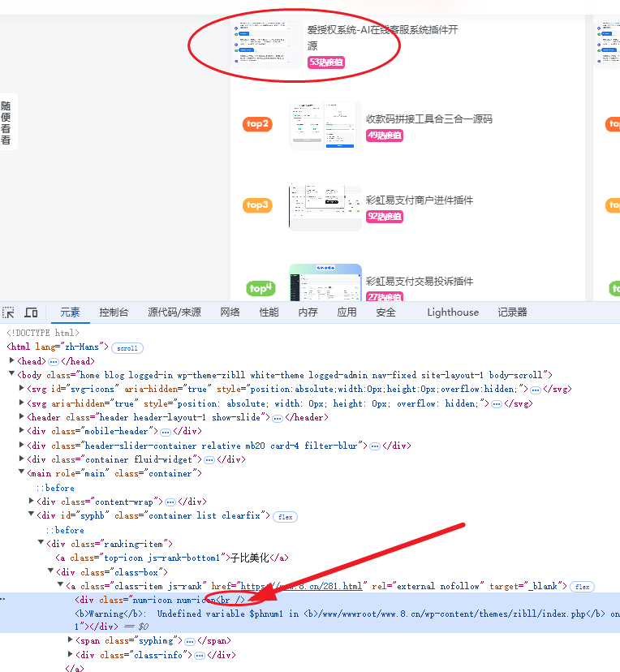Open the Lighthouse tab
This screenshot has height=672, width=620.
pos(452,312)
